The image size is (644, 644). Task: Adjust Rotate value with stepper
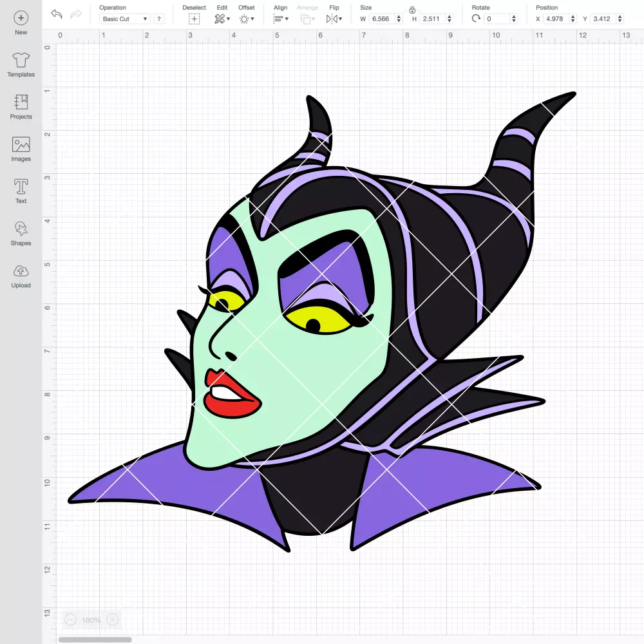pyautogui.click(x=514, y=19)
